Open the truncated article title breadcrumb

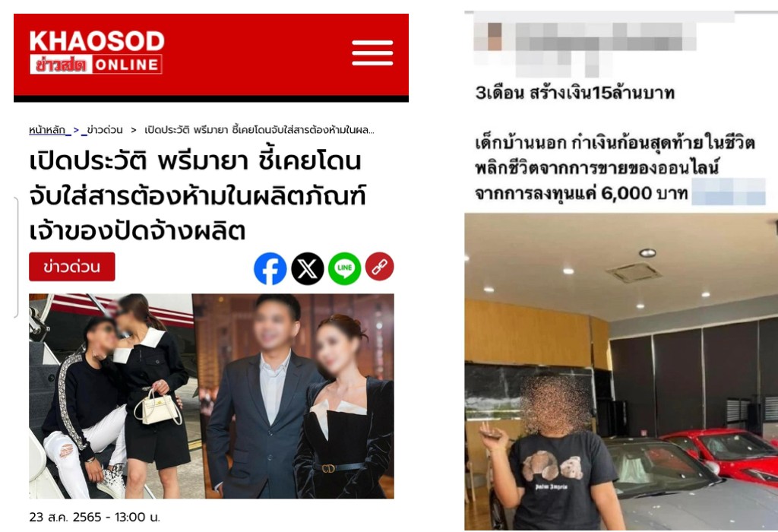click(x=259, y=130)
